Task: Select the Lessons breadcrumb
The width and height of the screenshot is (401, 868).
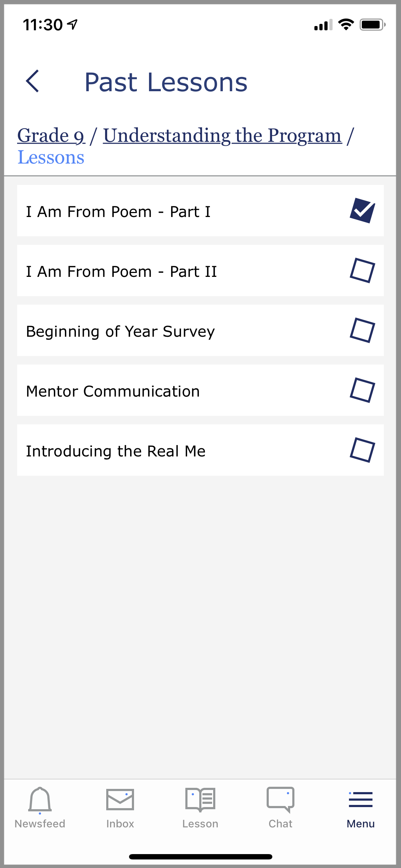Action: tap(51, 157)
